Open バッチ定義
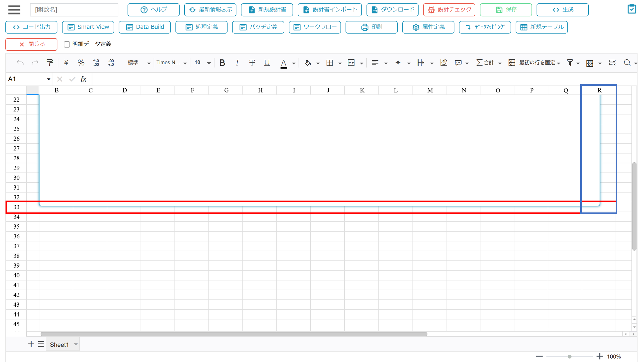The image size is (644, 362). tap(258, 27)
